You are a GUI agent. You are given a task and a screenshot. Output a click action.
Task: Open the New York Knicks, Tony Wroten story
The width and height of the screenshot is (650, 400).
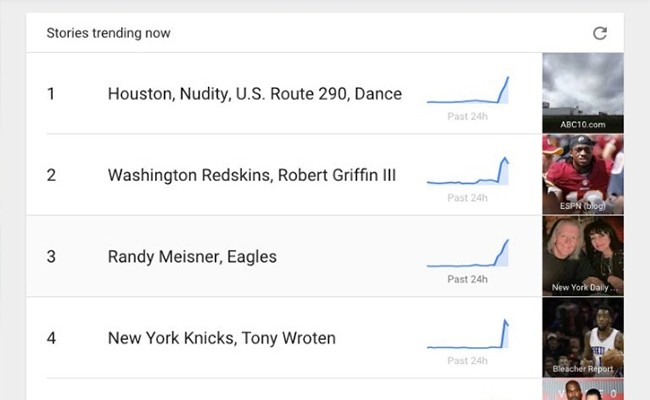tap(221, 338)
